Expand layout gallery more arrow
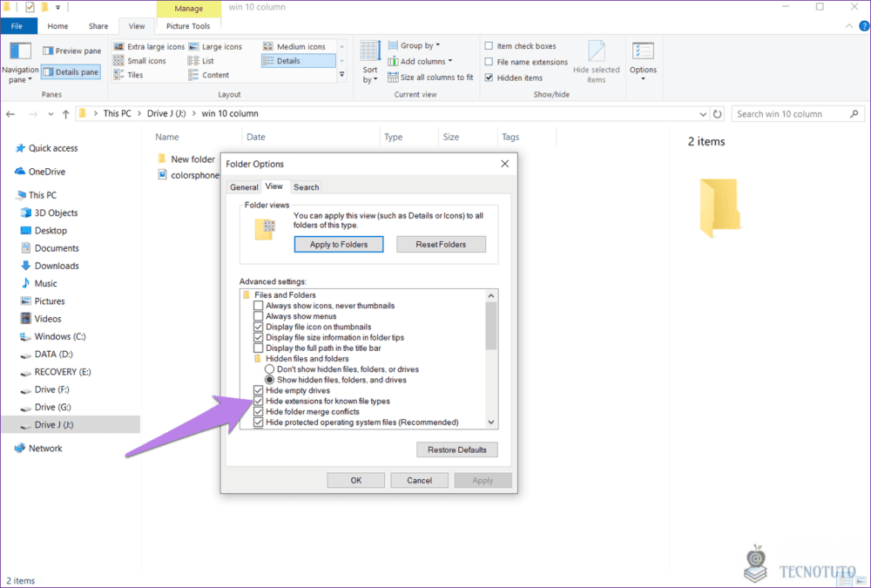This screenshot has height=588, width=871. 341,74
